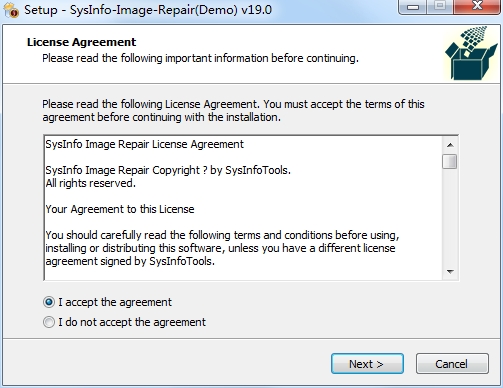Click the Cancel button
The image size is (503, 388).
click(452, 364)
